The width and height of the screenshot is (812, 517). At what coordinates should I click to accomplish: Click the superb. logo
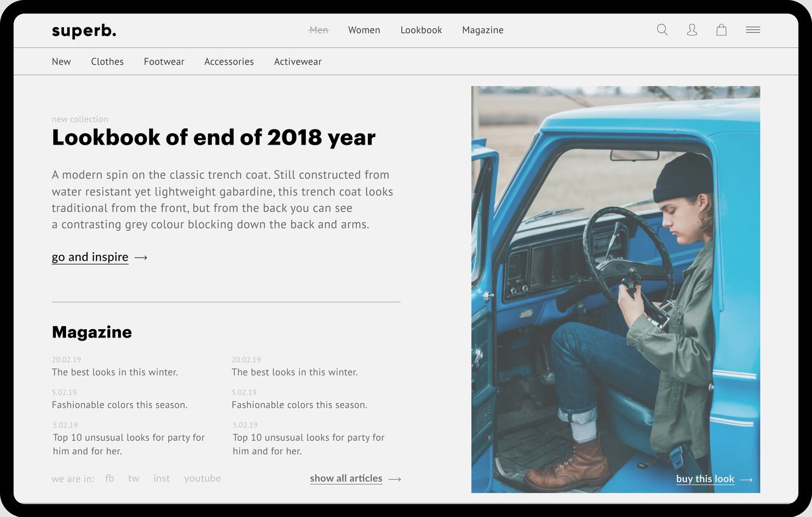[84, 30]
